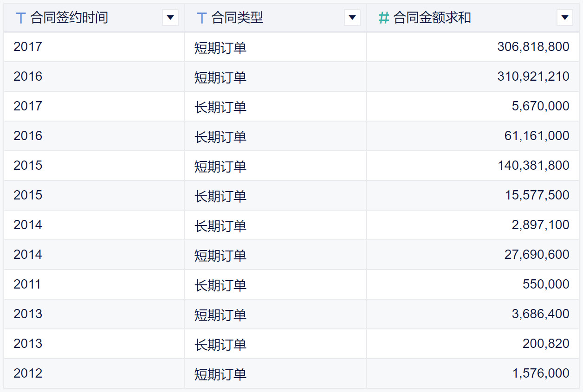This screenshot has height=392, width=583.
Task: Select 2014 in the 2,897,100 row
Action: pos(28,225)
